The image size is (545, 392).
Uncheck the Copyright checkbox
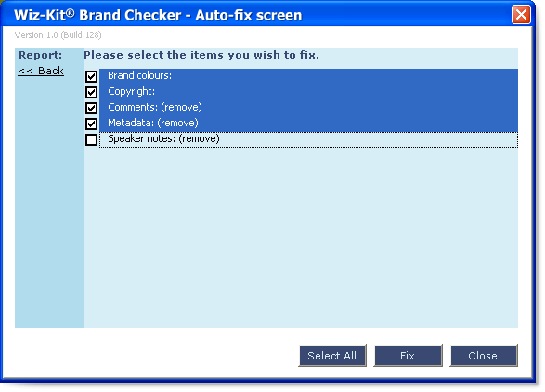[x=91, y=92]
